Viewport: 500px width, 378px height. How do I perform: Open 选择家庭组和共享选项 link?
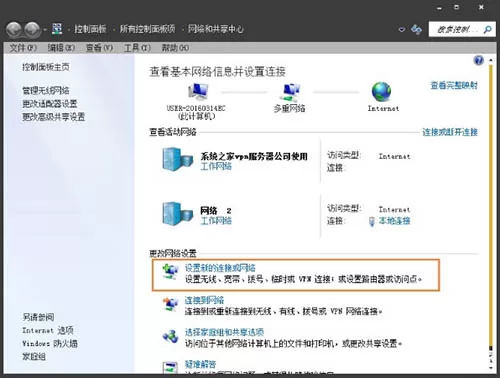click(x=224, y=332)
